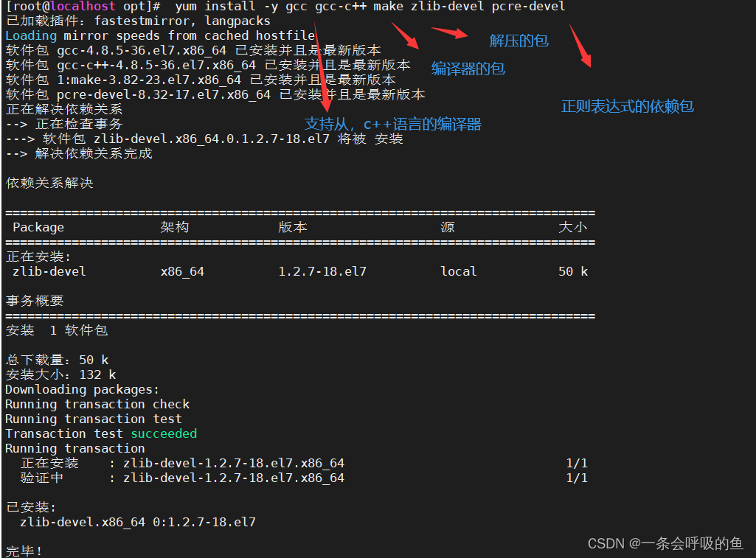Viewport: 756px width, 558px height.
Task: Click the '大小' column header
Action: coord(573,227)
